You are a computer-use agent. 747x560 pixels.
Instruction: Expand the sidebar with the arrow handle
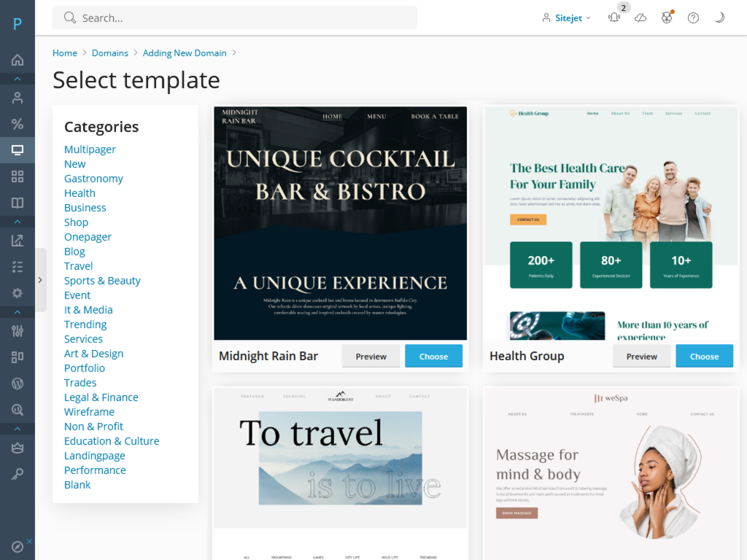click(41, 279)
